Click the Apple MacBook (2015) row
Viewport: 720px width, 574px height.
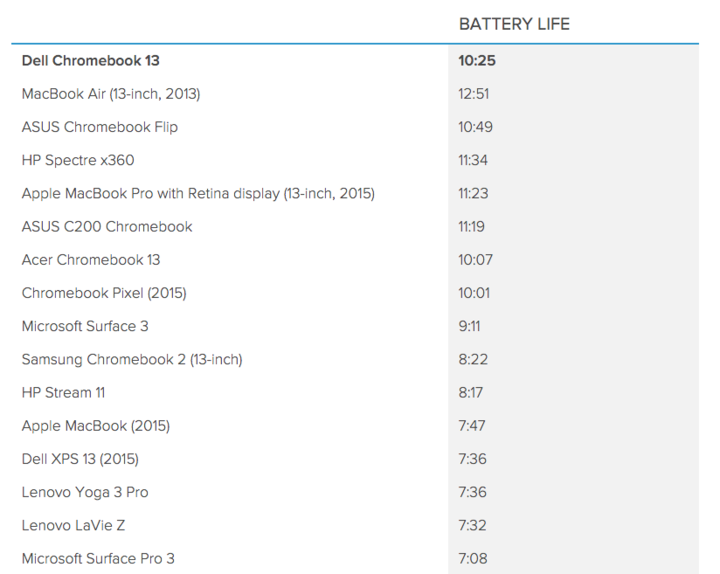(x=96, y=426)
